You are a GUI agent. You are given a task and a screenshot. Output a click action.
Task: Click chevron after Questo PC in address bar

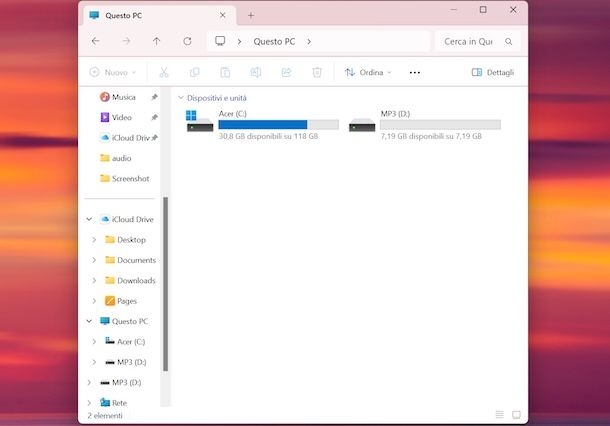pyautogui.click(x=309, y=41)
